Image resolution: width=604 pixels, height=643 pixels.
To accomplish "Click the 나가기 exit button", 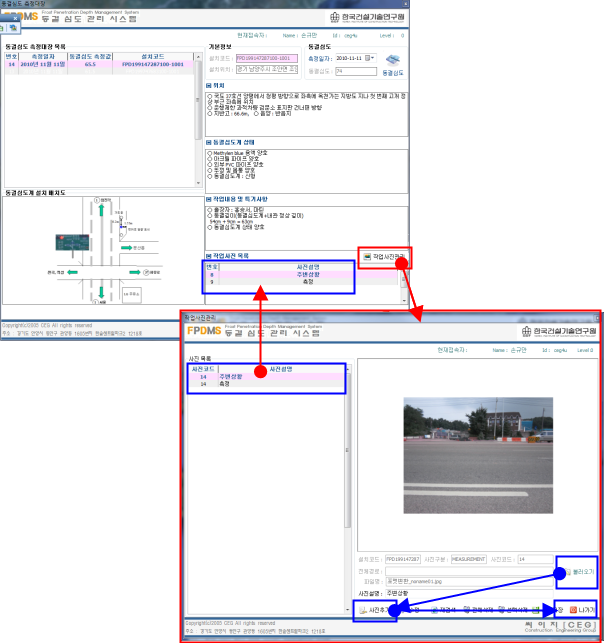I will 582,610.
